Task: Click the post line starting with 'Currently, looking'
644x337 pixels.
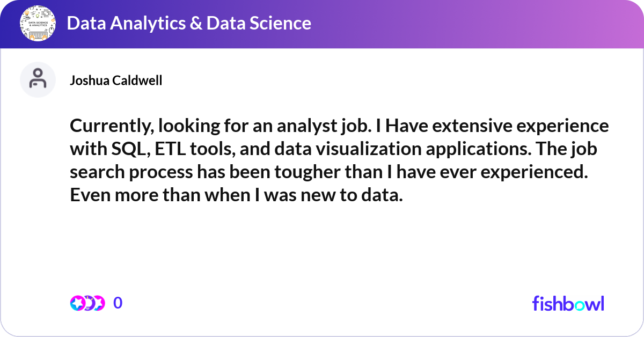Action: (x=339, y=126)
